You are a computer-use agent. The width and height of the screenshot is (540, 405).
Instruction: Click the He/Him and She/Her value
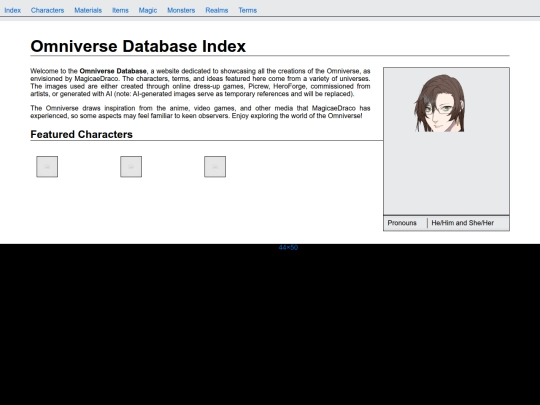point(463,223)
